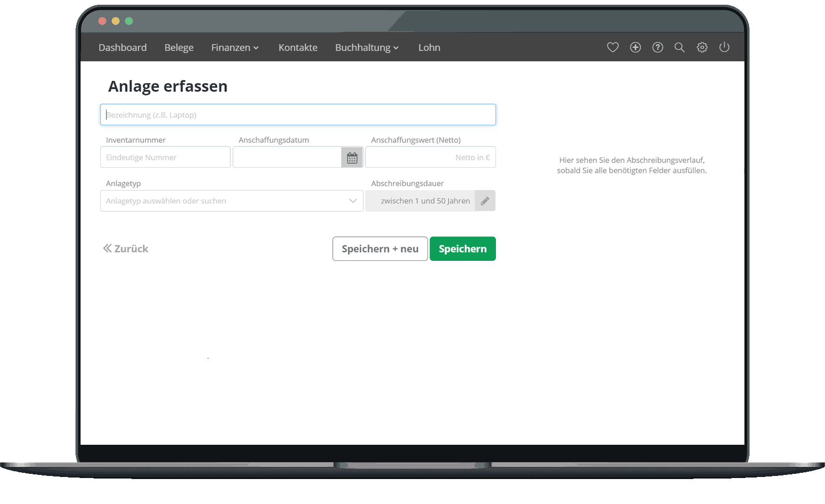This screenshot has width=825, height=504.
Task: Navigate to Kontakte
Action: (298, 47)
